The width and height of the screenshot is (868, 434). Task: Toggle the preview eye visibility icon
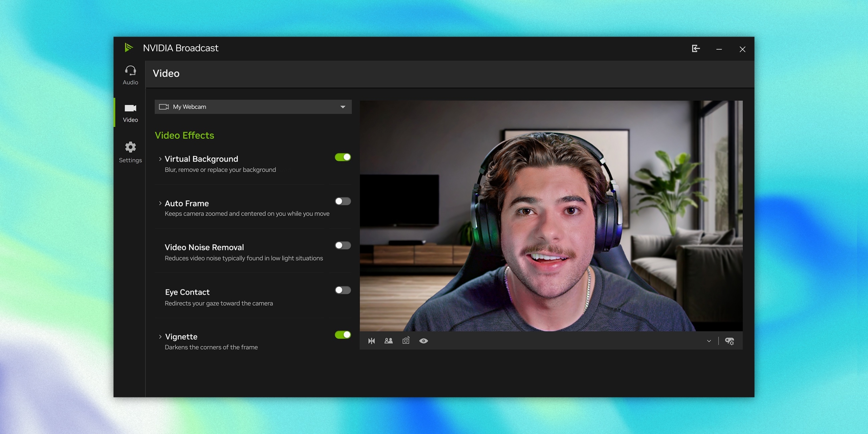[x=423, y=341]
